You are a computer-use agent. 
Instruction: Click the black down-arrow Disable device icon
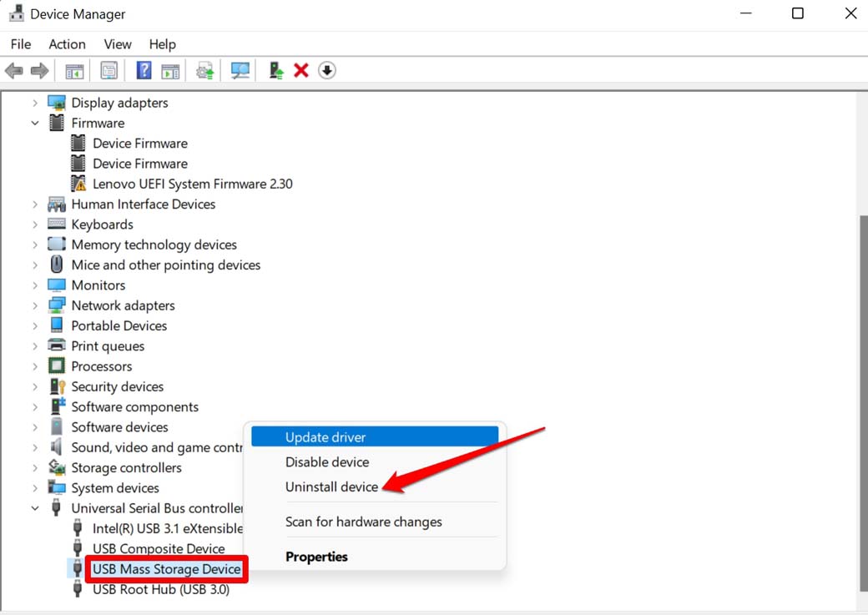pyautogui.click(x=327, y=71)
